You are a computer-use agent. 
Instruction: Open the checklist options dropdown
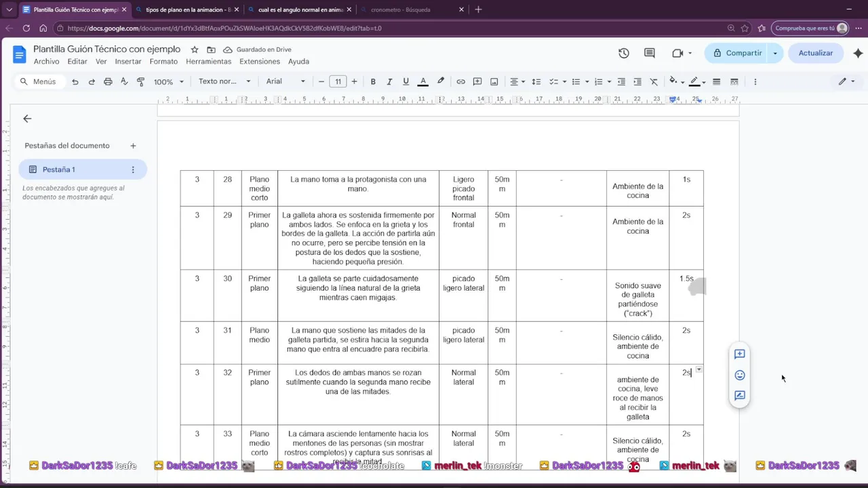[556, 81]
